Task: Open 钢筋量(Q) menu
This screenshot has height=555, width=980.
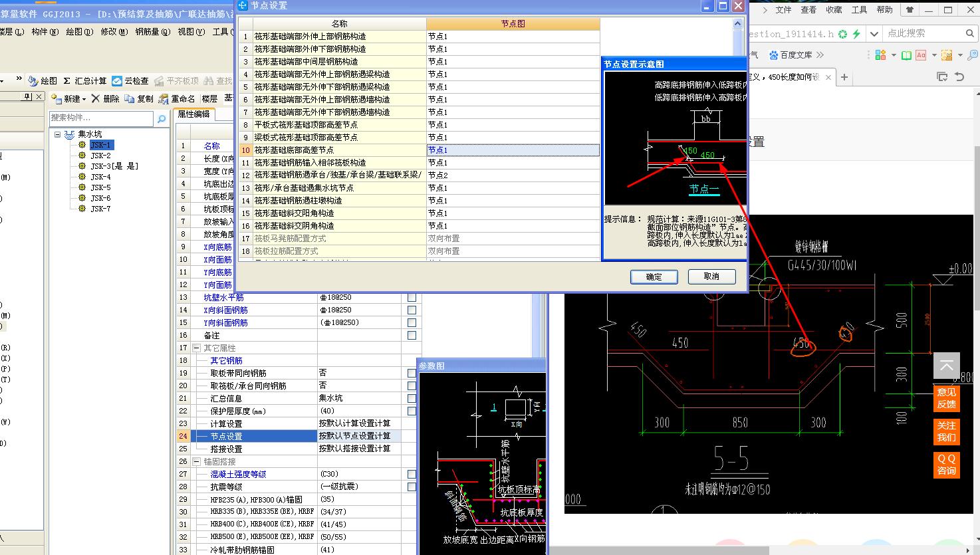Action: [152, 32]
